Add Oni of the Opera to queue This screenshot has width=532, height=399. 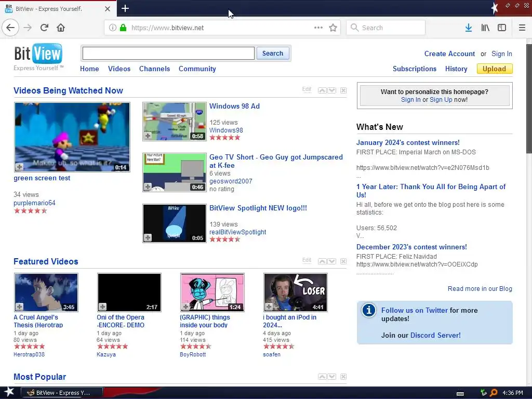pos(102,307)
